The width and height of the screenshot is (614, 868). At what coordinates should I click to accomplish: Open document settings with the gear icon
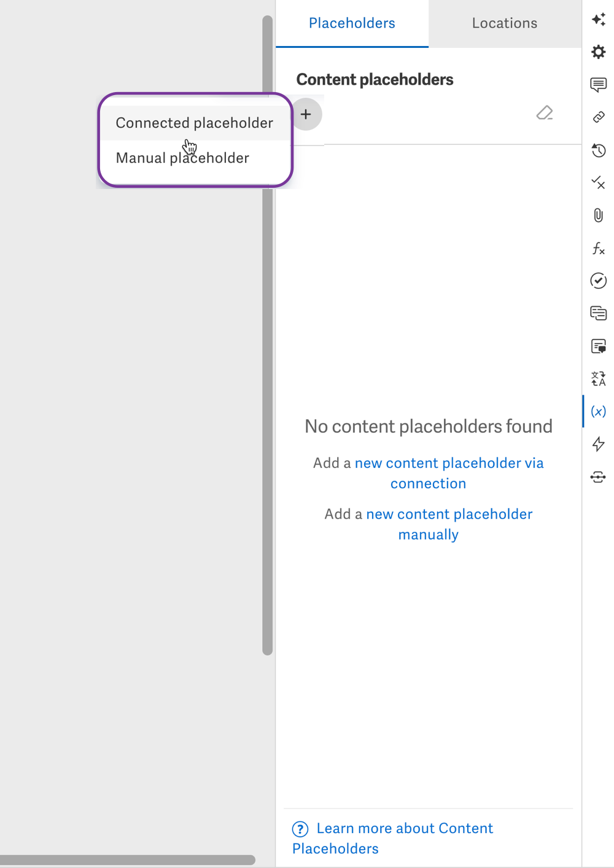[599, 53]
